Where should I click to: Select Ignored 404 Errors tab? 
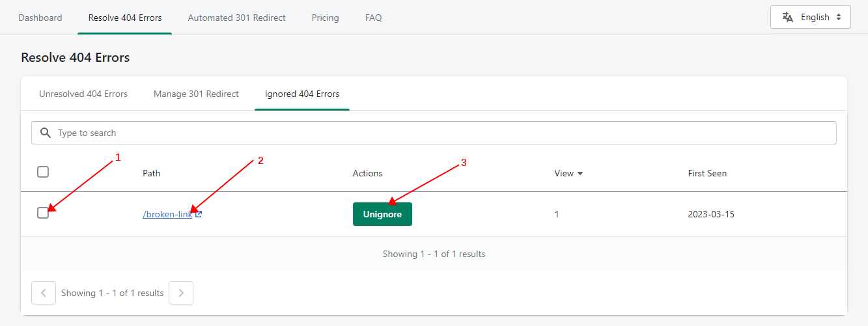pos(302,94)
